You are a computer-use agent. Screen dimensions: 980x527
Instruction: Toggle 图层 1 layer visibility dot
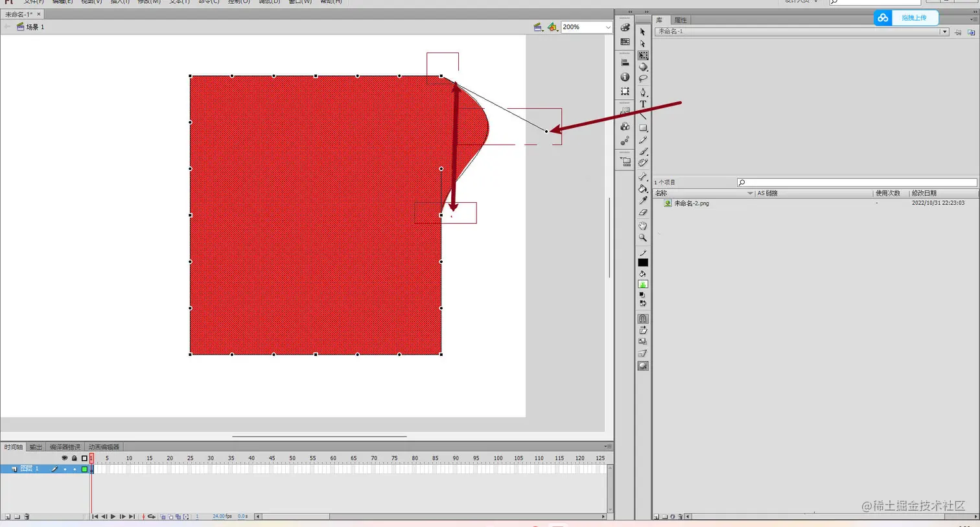click(65, 469)
